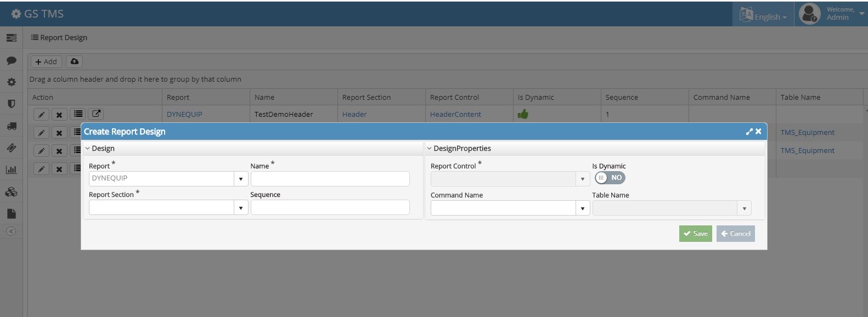Open the shield icon in the sidebar
868x317 pixels.
click(x=11, y=104)
